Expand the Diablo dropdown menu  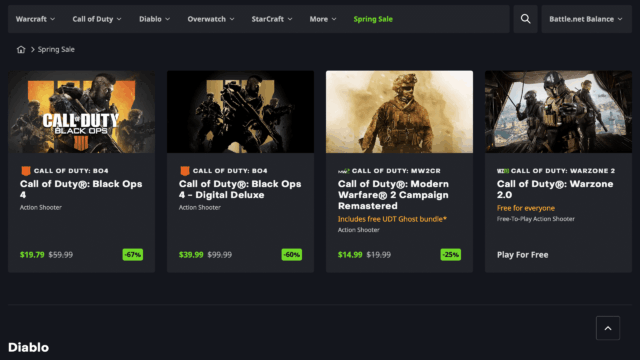[x=154, y=19]
